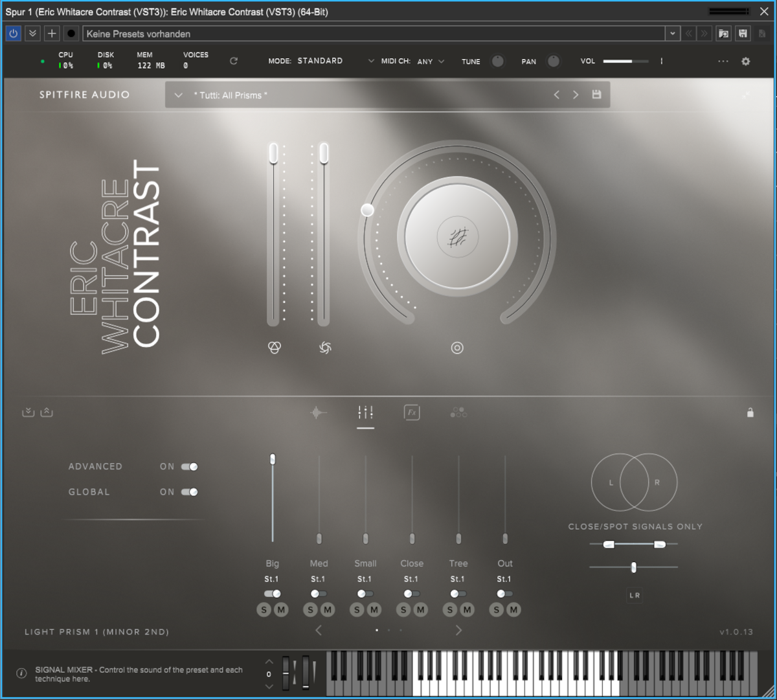Click the VOL slider in header

pos(626,62)
